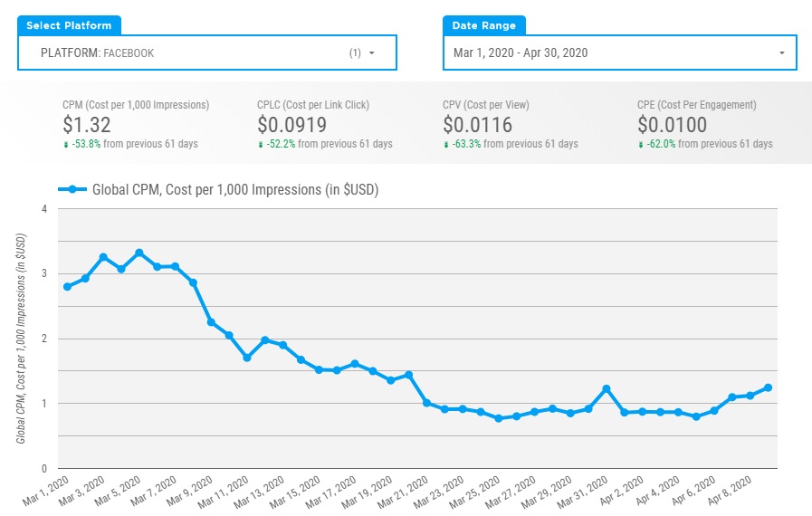Click the green down arrow beside -62.0% CPE change
This screenshot has height=516, width=812.
click(641, 145)
